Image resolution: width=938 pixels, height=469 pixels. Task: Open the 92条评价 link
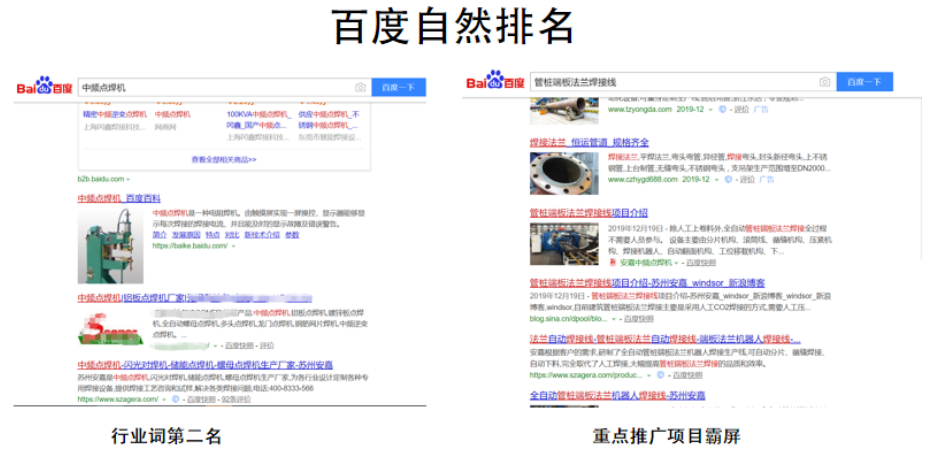(236, 398)
